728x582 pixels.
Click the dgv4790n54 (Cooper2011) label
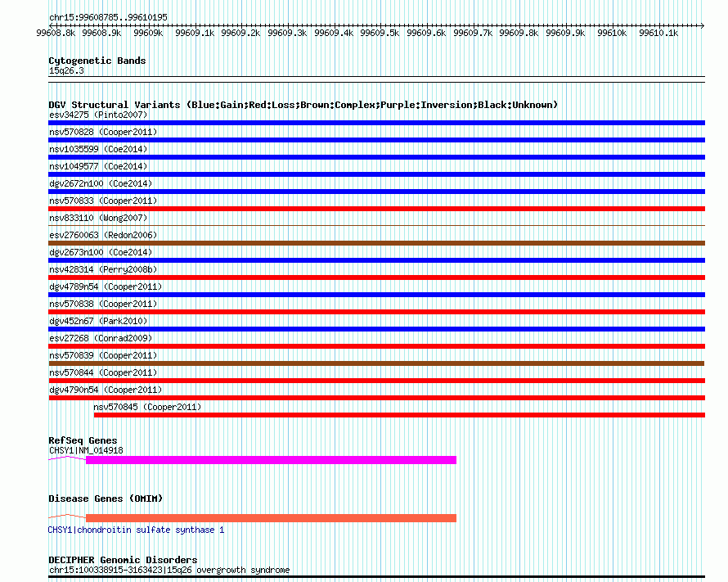[x=106, y=390]
